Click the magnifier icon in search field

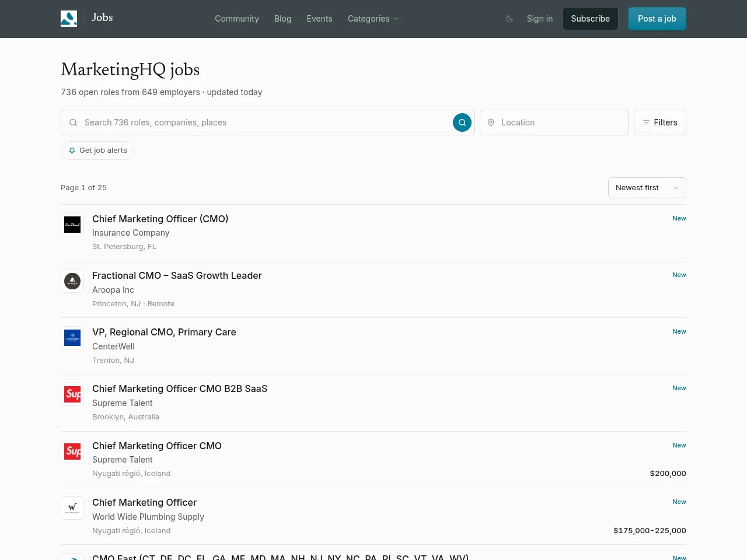tap(73, 123)
